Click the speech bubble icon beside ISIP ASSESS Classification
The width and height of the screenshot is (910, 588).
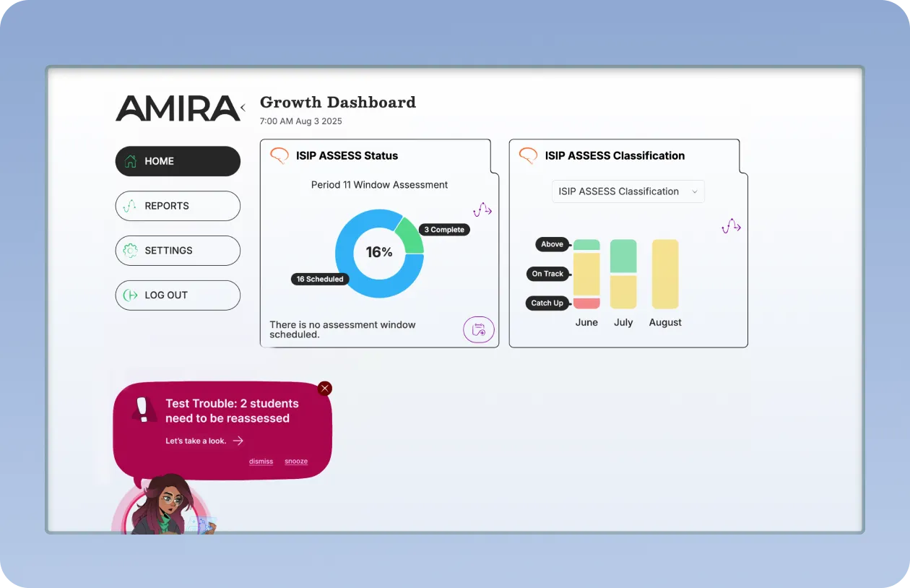click(529, 155)
